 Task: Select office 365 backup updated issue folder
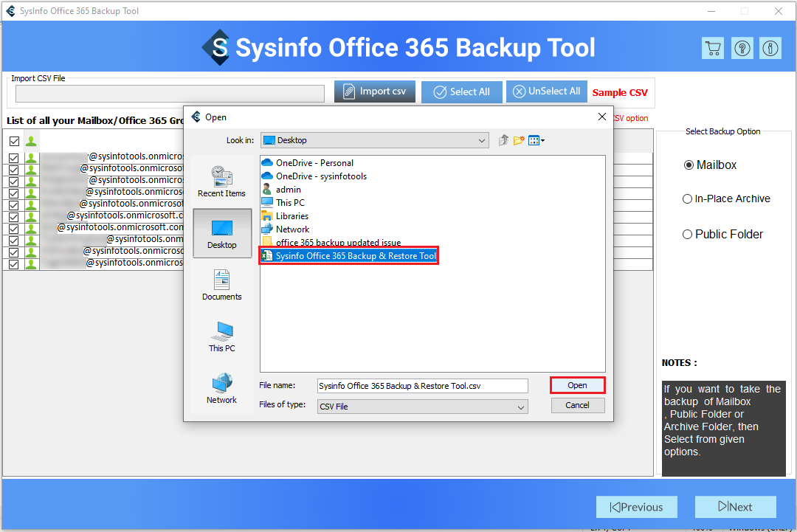point(331,242)
